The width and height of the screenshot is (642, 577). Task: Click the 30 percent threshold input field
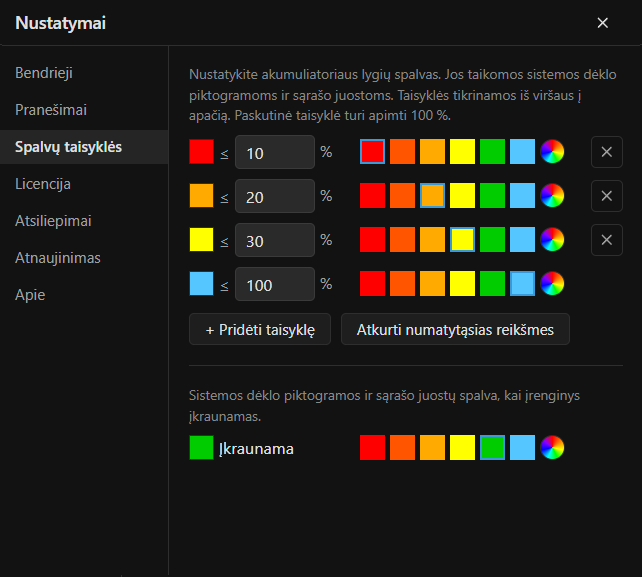pos(275,240)
